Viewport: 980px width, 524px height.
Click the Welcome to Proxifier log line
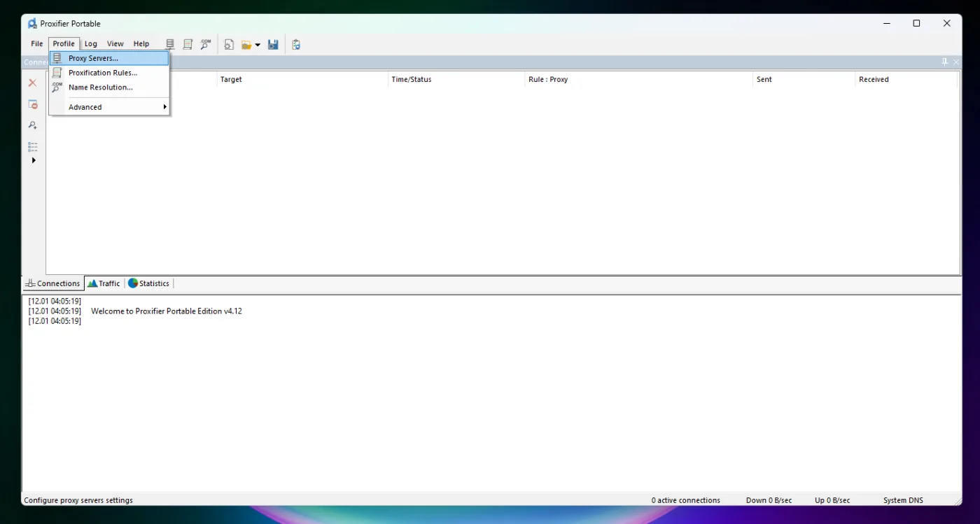click(x=167, y=311)
